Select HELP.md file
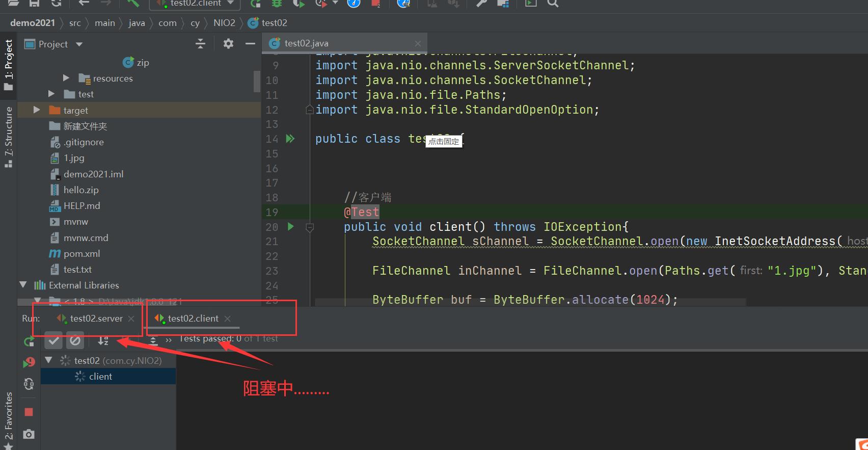The width and height of the screenshot is (868, 450). coord(75,205)
